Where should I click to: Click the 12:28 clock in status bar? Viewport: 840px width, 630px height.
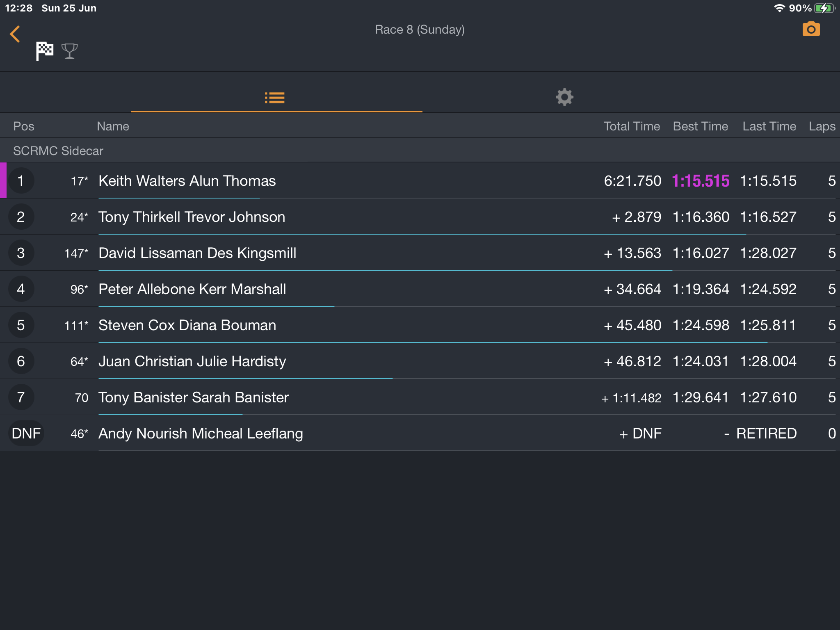pyautogui.click(x=19, y=8)
